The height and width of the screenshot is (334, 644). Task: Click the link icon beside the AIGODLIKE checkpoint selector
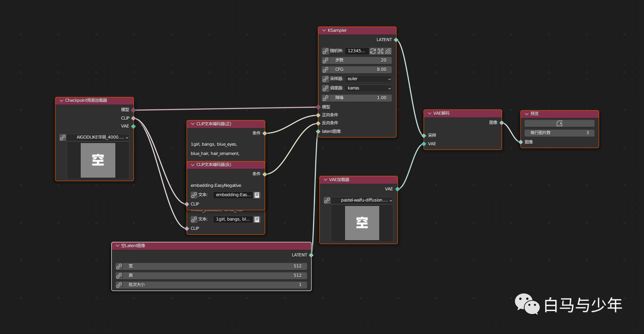pyautogui.click(x=63, y=138)
